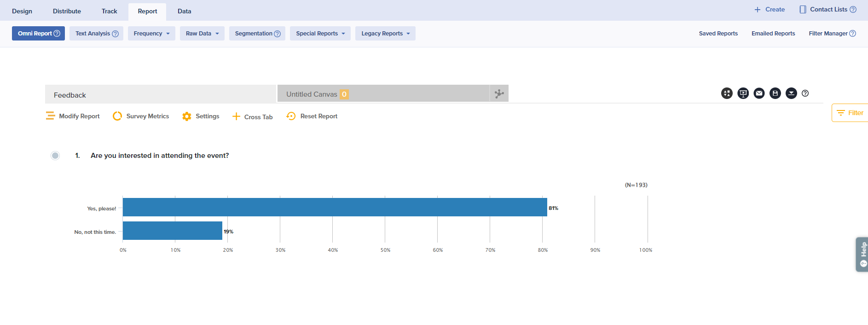Expand the Special Reports dropdown
Image resolution: width=868 pixels, height=325 pixels.
[x=320, y=34]
